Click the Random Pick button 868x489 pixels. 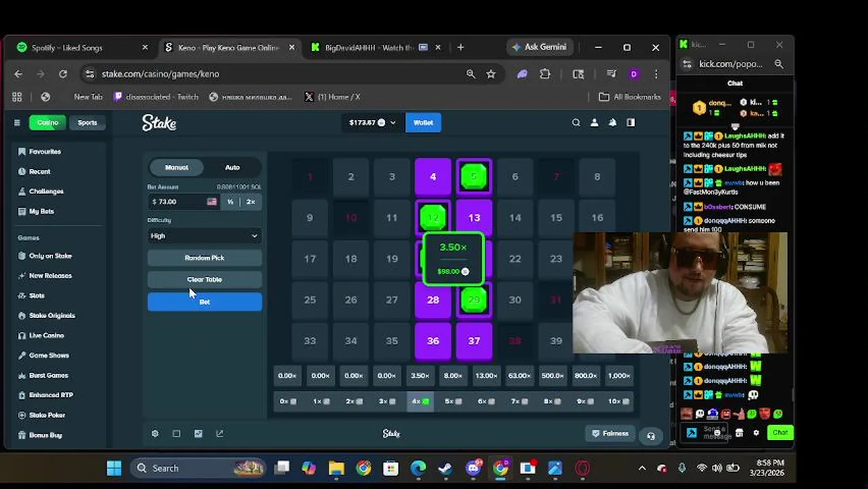[x=204, y=258]
